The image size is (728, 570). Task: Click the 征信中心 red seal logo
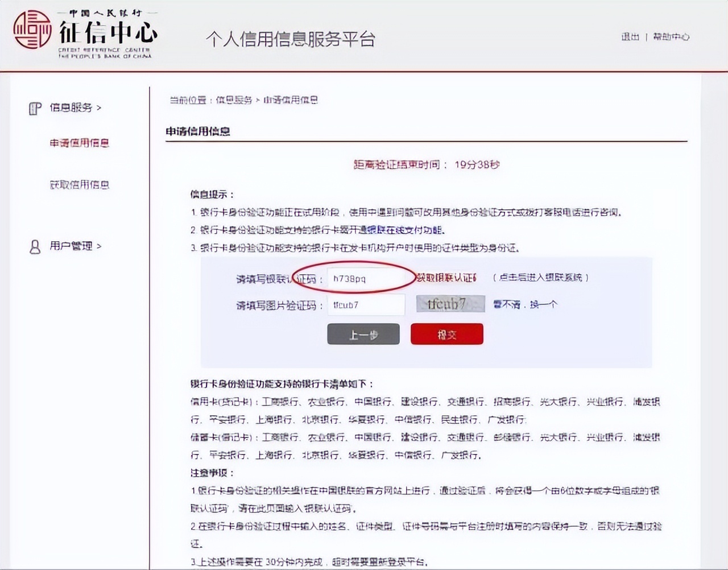[31, 31]
